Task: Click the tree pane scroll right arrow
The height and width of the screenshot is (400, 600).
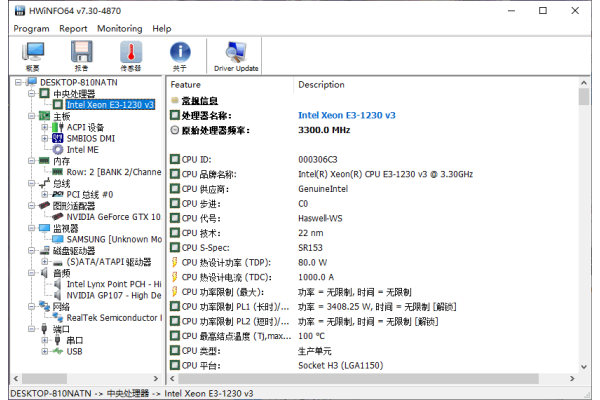Action: pos(156,379)
